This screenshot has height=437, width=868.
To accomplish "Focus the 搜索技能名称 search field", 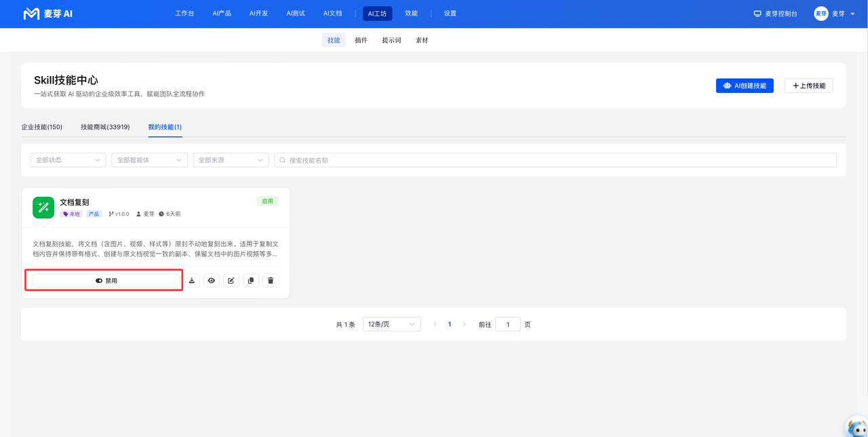I will tap(555, 160).
